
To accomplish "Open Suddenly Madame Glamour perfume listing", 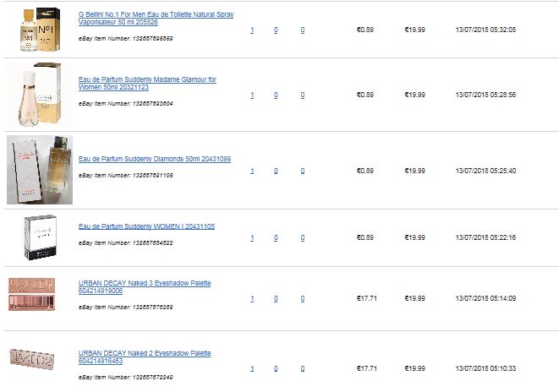I will pos(147,84).
